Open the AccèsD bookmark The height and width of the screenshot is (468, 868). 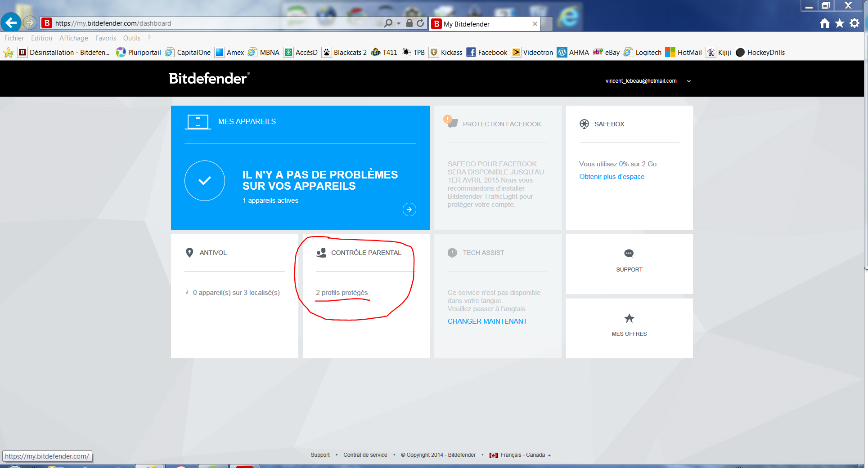[x=301, y=53]
